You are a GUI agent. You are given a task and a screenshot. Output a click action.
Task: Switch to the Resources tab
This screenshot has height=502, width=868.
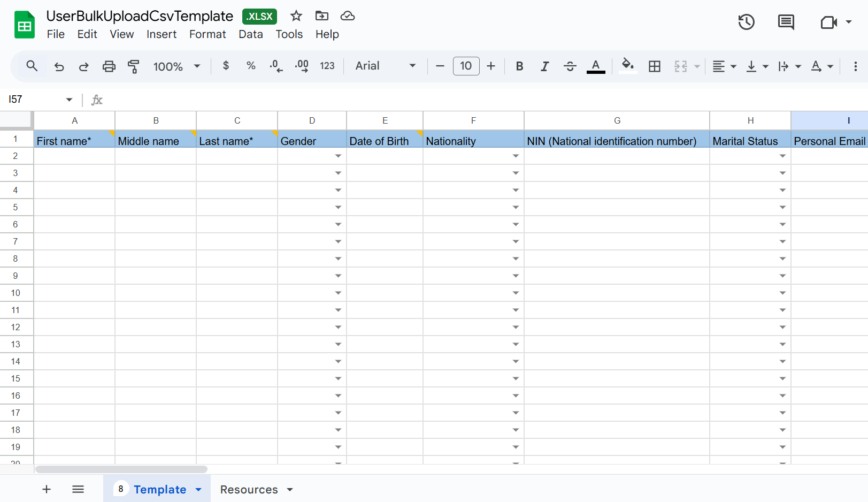coord(249,489)
